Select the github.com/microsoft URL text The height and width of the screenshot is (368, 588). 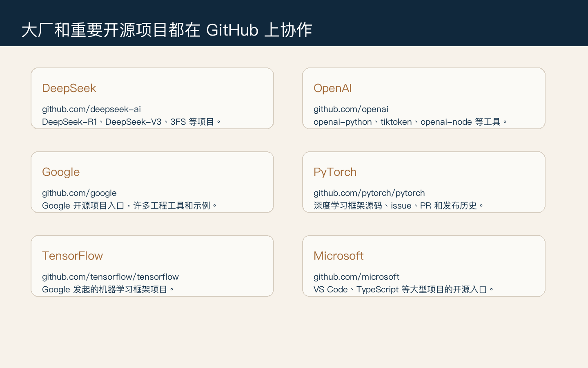[356, 277]
